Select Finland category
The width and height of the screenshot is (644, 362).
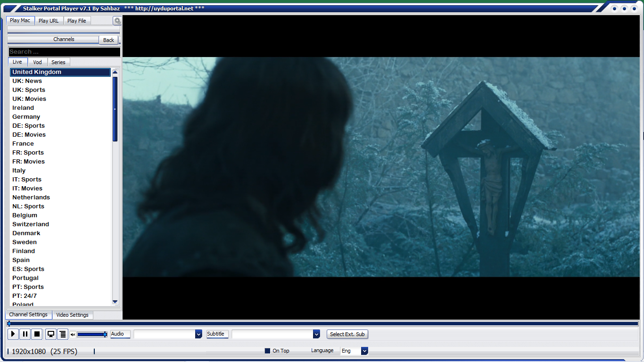point(60,251)
